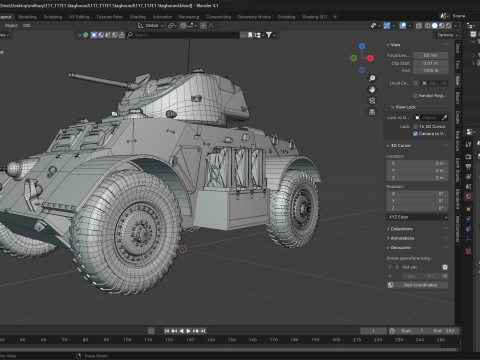Play animation forward in timeline
The image size is (480, 360).
[188, 331]
